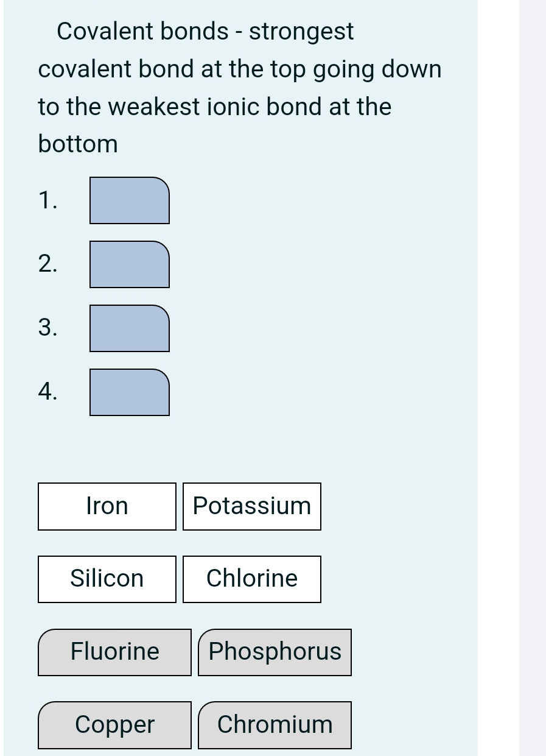Click the second answer slot

pyautogui.click(x=130, y=264)
